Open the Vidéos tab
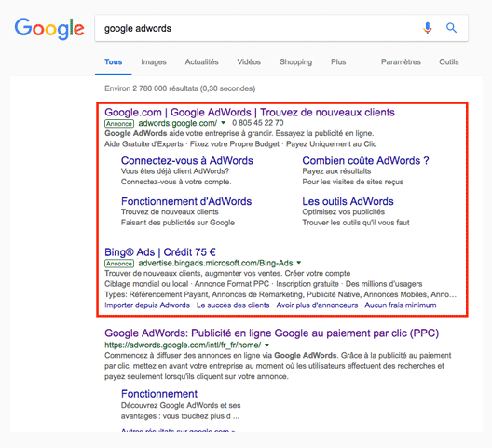Screen dimensions: 492x448 pyautogui.click(x=249, y=62)
